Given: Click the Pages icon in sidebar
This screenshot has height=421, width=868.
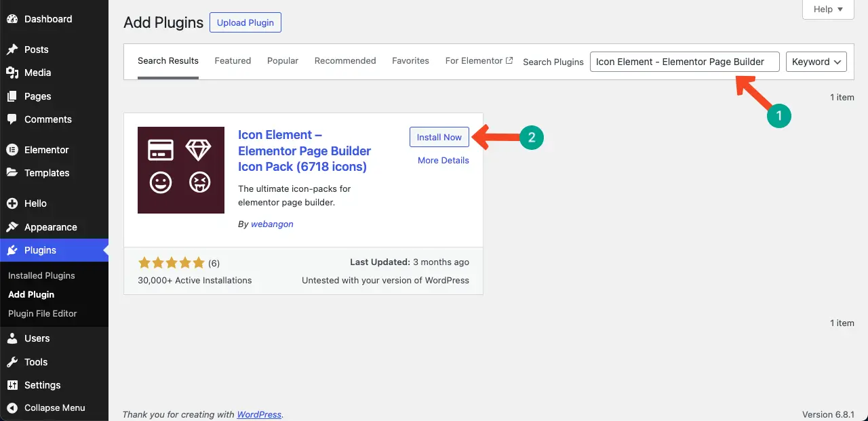Looking at the screenshot, I should (12, 96).
